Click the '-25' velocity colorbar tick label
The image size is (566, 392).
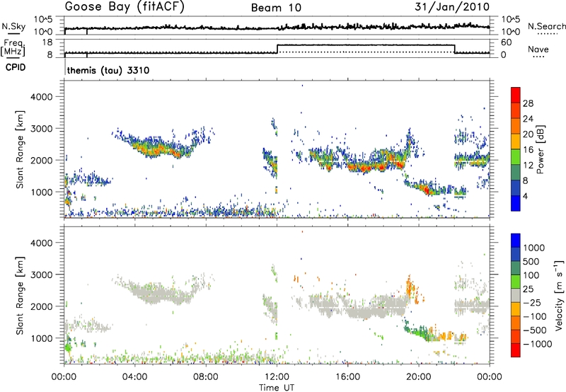point(532,302)
